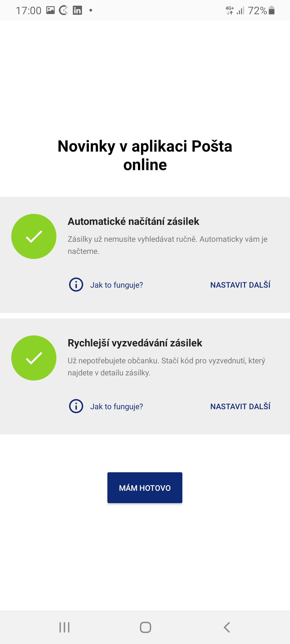
Task: Select the Automatické načítání zásilek heading
Action: [133, 221]
